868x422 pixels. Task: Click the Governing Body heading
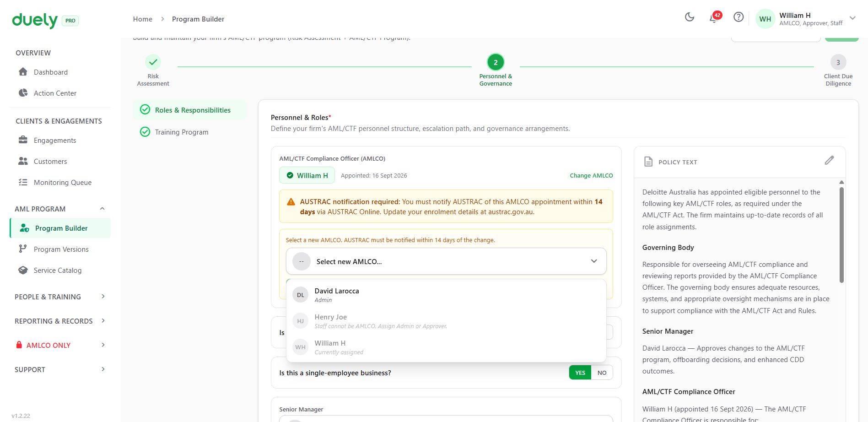tap(668, 248)
